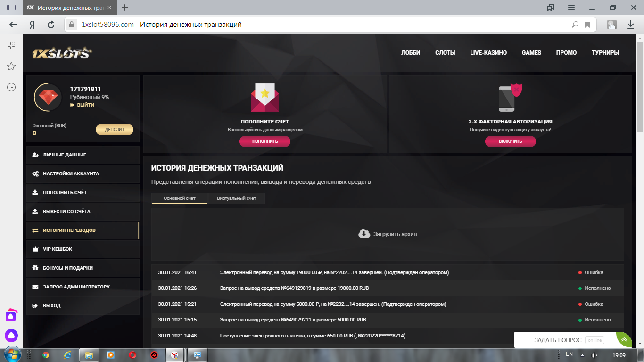Open the purple messenger icon in sidebar

pyautogui.click(x=11, y=315)
